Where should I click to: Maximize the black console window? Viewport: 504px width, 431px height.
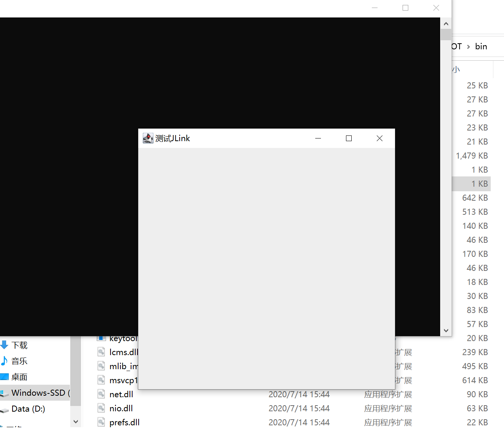click(406, 8)
